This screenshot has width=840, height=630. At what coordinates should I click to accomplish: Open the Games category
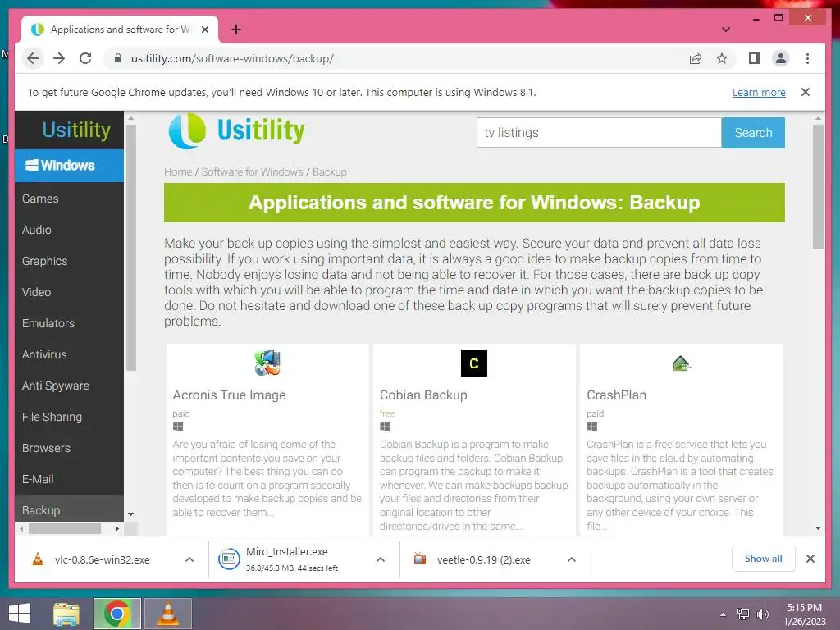pyautogui.click(x=40, y=199)
